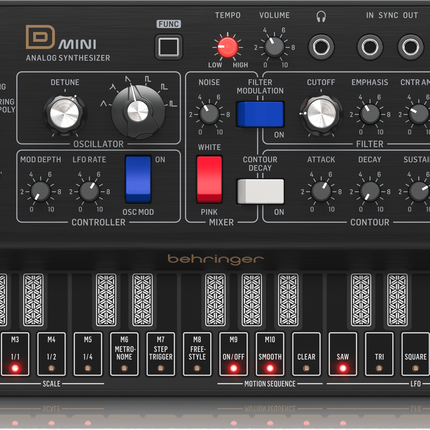Select the M4 1/2 scale button

click(51, 354)
